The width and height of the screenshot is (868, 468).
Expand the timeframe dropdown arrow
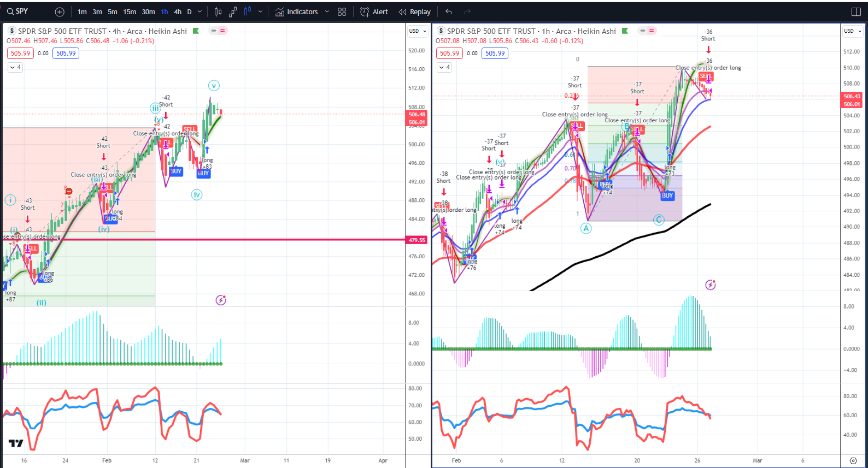click(x=200, y=12)
